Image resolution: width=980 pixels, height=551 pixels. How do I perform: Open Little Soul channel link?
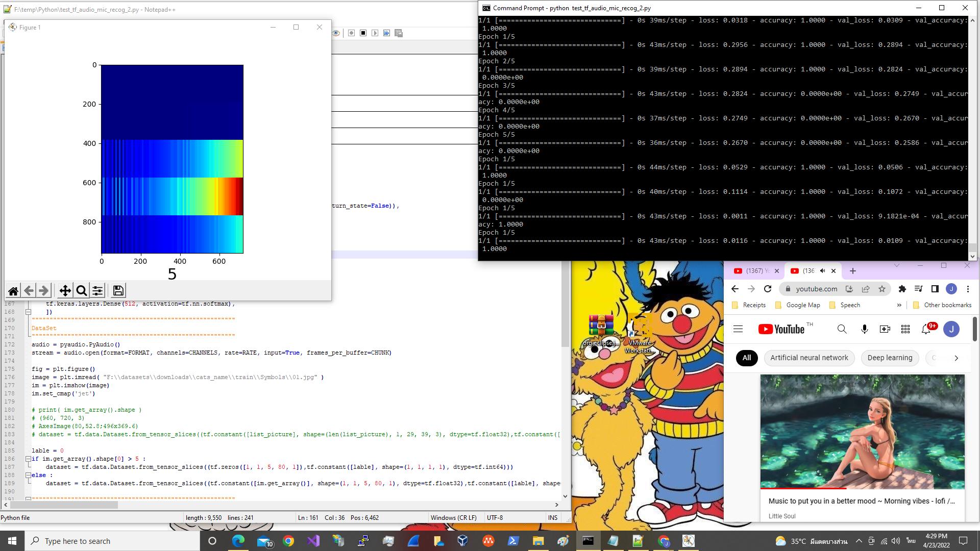[782, 516]
